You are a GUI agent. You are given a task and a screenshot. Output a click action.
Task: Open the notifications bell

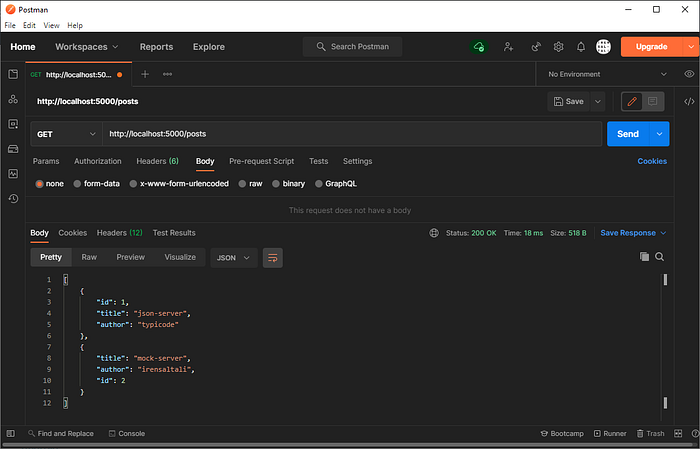coord(581,46)
